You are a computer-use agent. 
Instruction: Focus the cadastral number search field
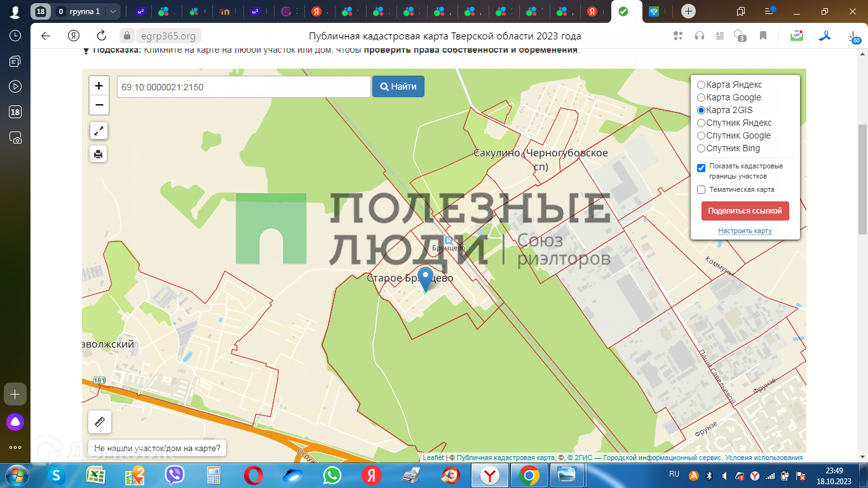click(243, 86)
